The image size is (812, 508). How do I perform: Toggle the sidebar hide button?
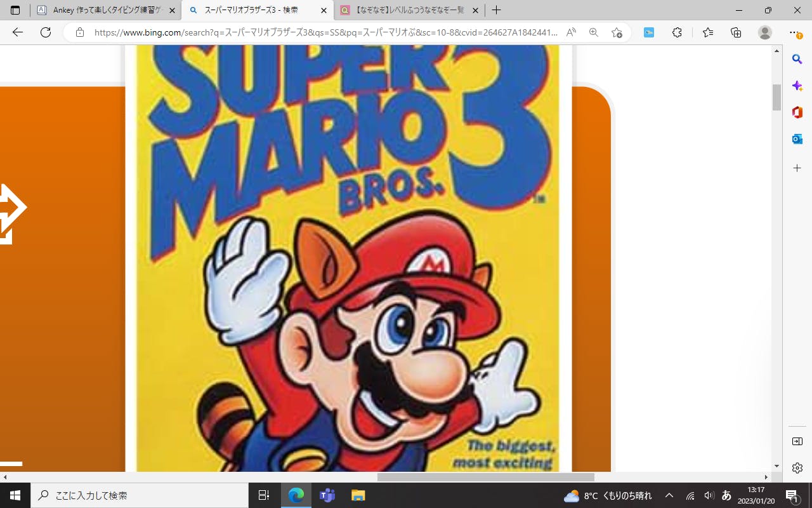(x=797, y=441)
